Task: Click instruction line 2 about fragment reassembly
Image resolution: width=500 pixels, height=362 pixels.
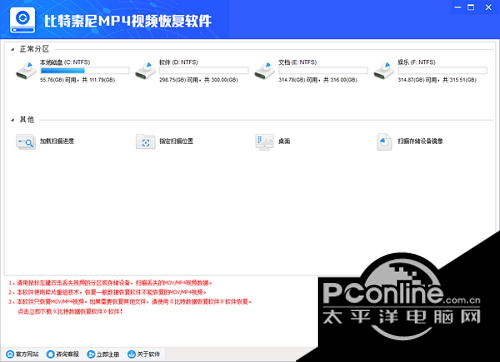Action: click(x=107, y=292)
